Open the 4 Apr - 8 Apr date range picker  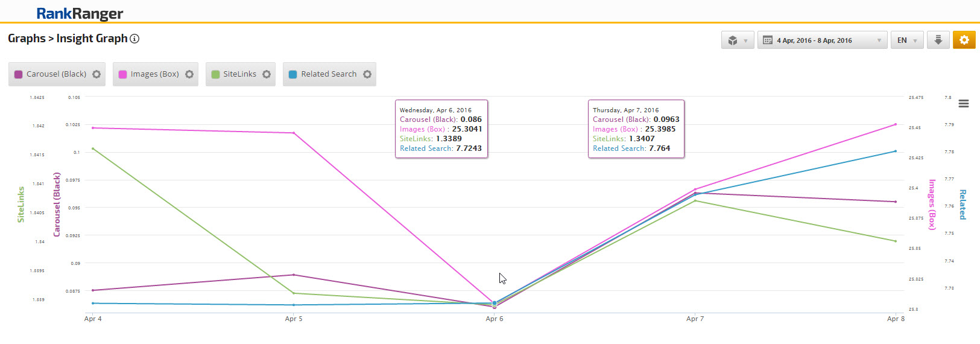[x=822, y=40]
